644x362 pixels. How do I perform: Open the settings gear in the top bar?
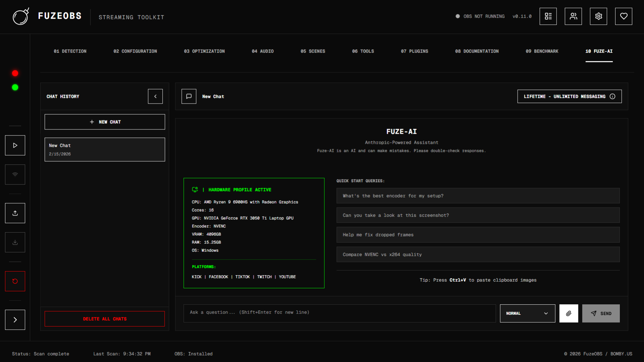(598, 16)
